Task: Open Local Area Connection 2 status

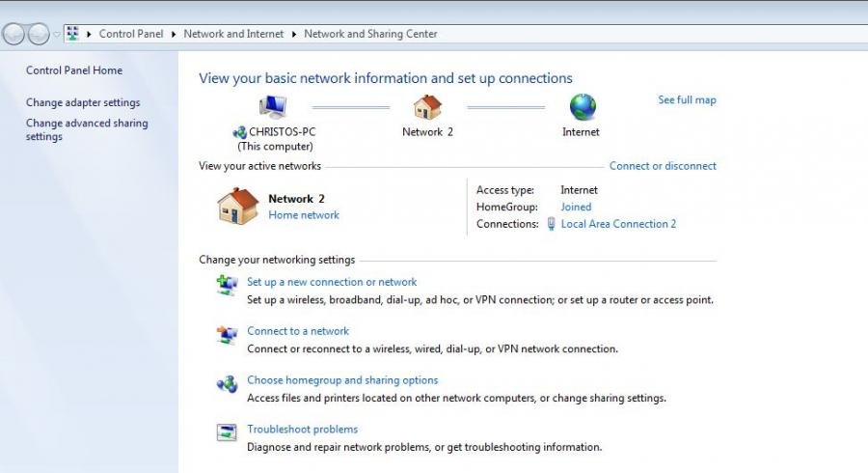Action: click(x=618, y=224)
